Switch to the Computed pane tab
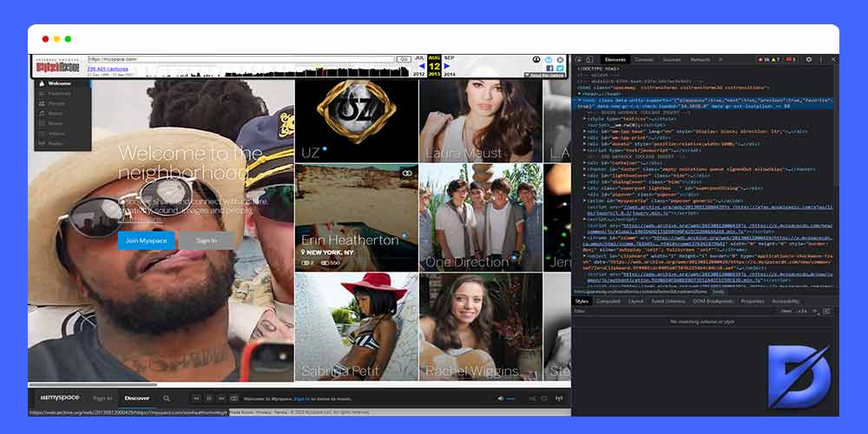Viewport: 868px width, 434px height. [608, 301]
